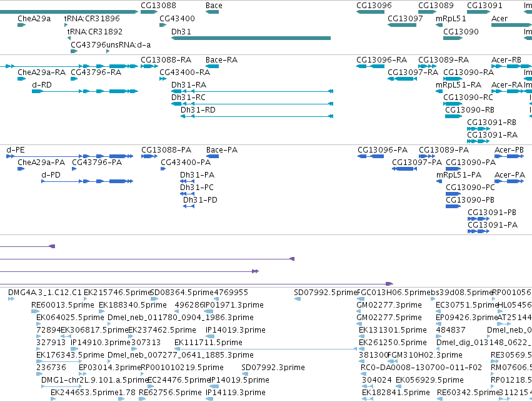Open transcript Dh31-RD label
Screen dimensions: 532x402
(x=198, y=110)
